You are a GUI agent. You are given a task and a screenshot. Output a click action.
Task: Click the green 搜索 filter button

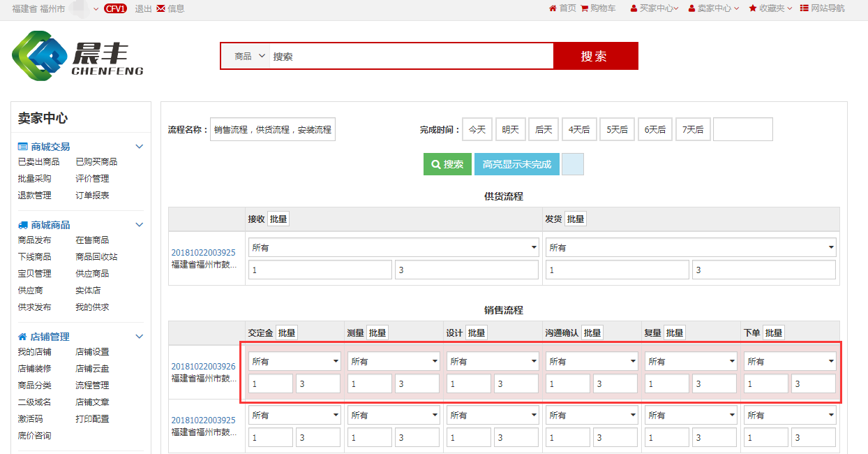(447, 164)
